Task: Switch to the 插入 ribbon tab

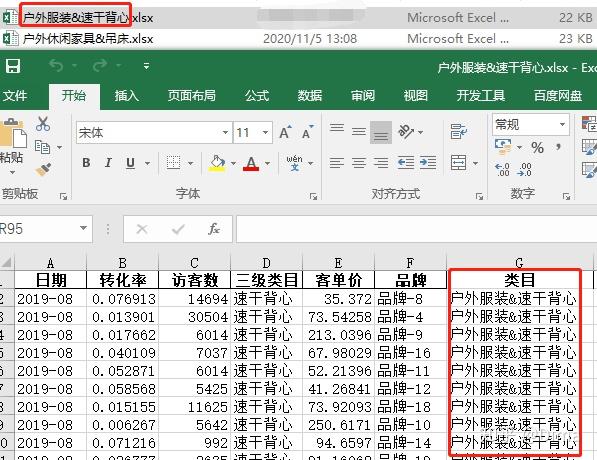Action: click(x=127, y=96)
